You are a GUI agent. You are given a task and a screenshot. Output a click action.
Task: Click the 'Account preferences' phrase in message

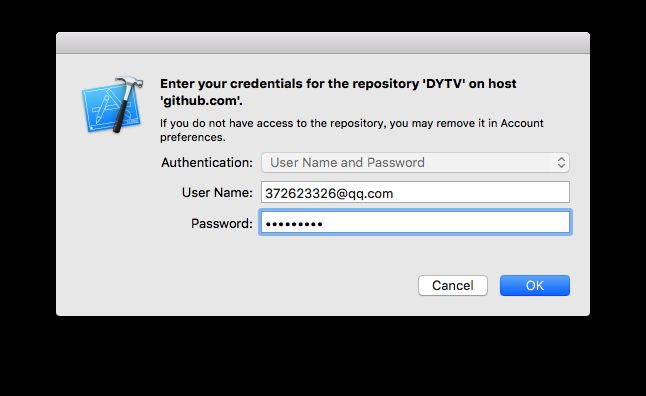click(352, 130)
